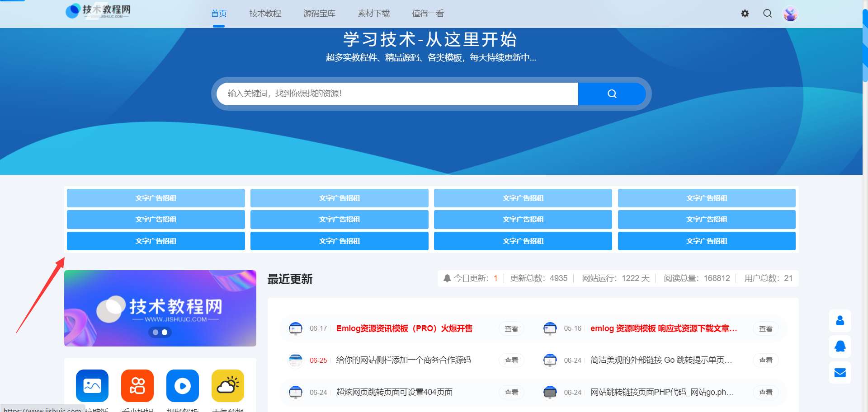Image resolution: width=868 pixels, height=412 pixels.
Task: Open the 看小姐姐 Kuaishou icon
Action: pos(137,385)
